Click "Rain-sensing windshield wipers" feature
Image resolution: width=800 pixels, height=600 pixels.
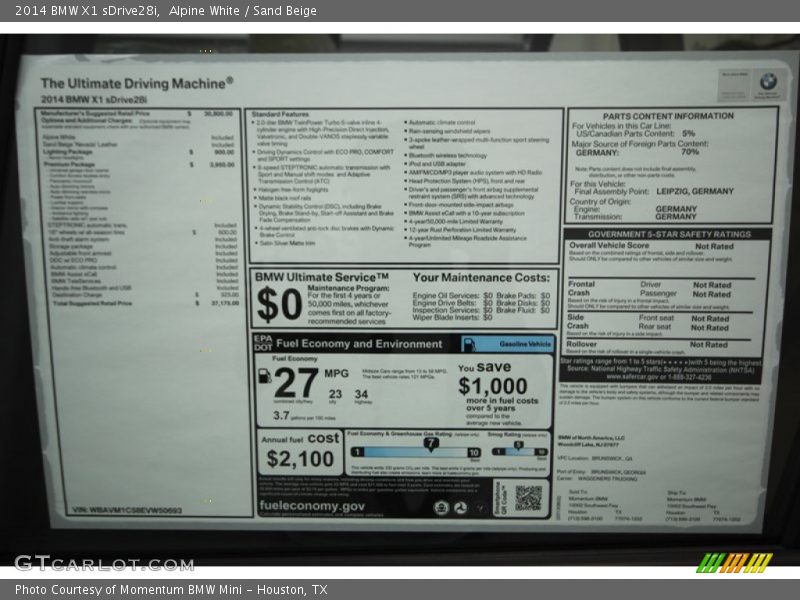coord(449,131)
